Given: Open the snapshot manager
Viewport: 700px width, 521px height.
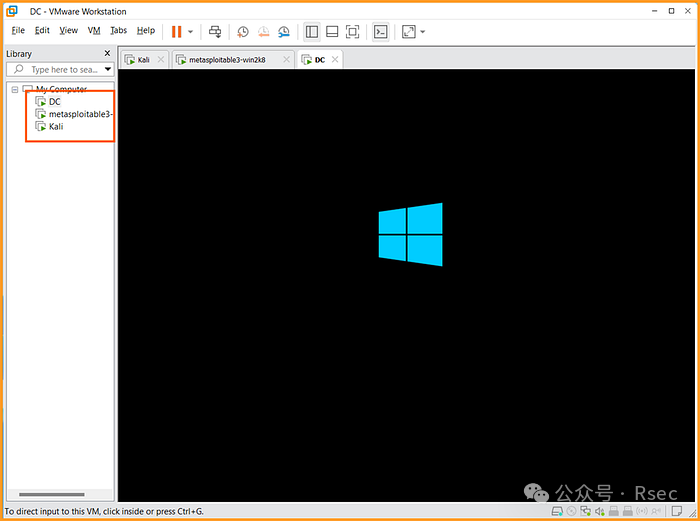Looking at the screenshot, I should 284,32.
